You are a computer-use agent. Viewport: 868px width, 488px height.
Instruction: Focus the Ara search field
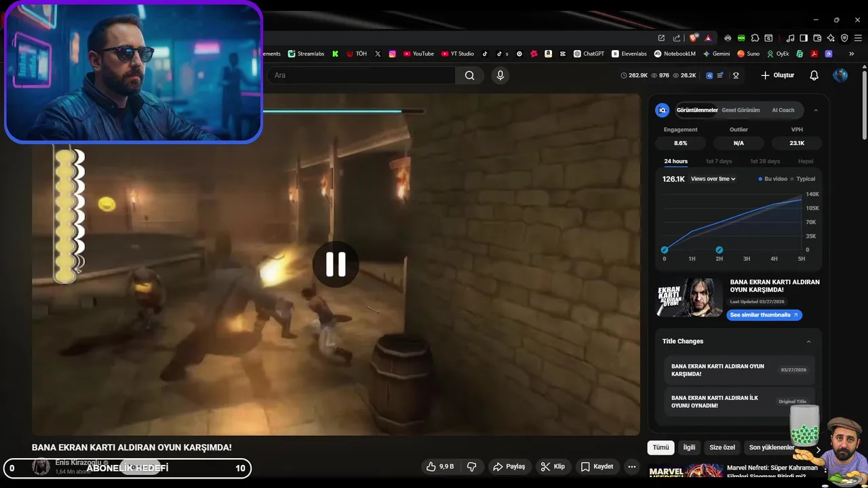point(359,75)
